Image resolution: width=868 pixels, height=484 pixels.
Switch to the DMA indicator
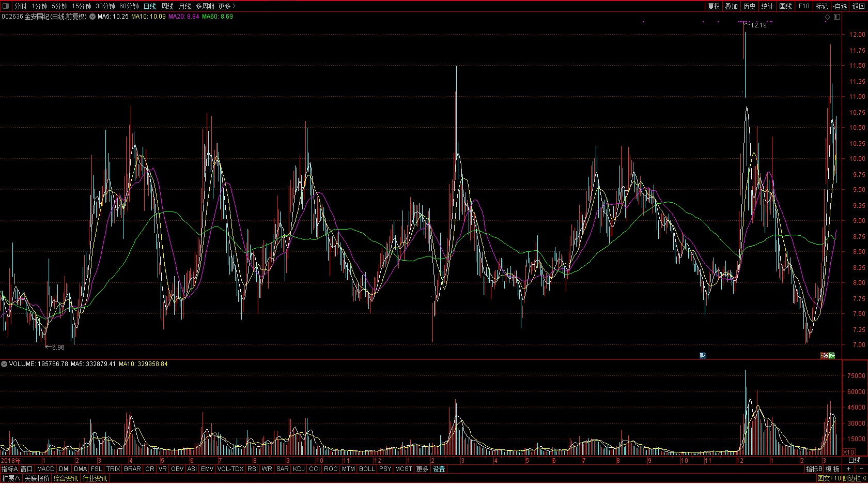(x=81, y=469)
